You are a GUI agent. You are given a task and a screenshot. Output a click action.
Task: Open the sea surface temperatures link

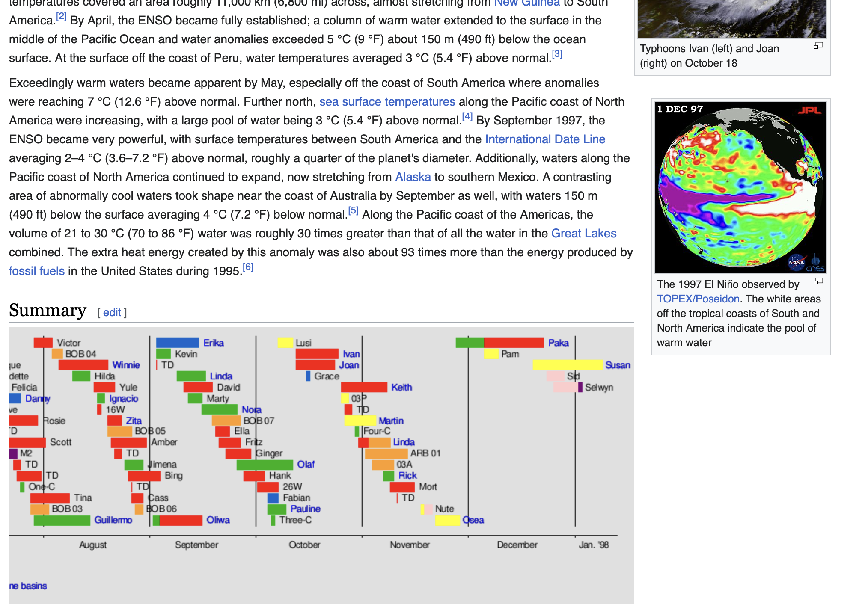(387, 102)
